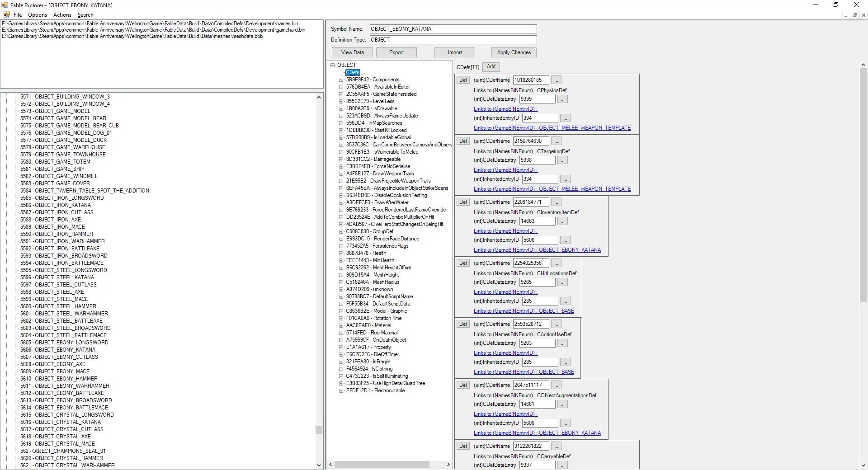The width and height of the screenshot is (868, 470).
Task: Click Apply Changes button
Action: (514, 52)
